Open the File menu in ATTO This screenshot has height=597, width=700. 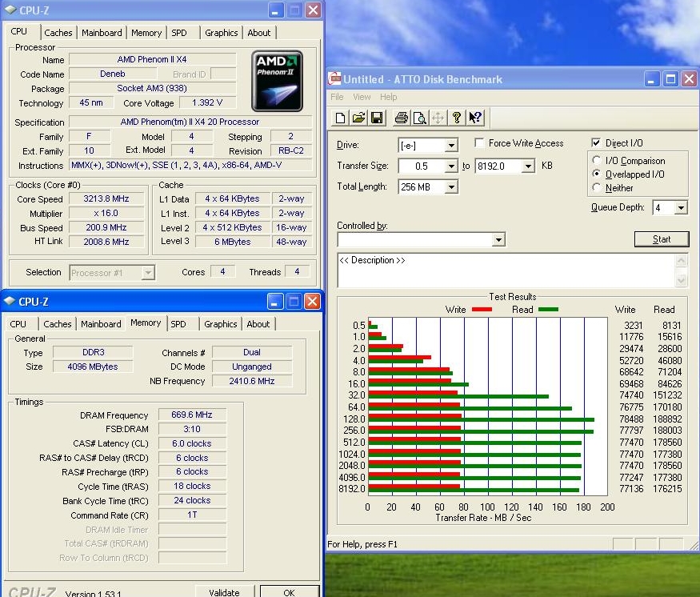click(x=337, y=97)
